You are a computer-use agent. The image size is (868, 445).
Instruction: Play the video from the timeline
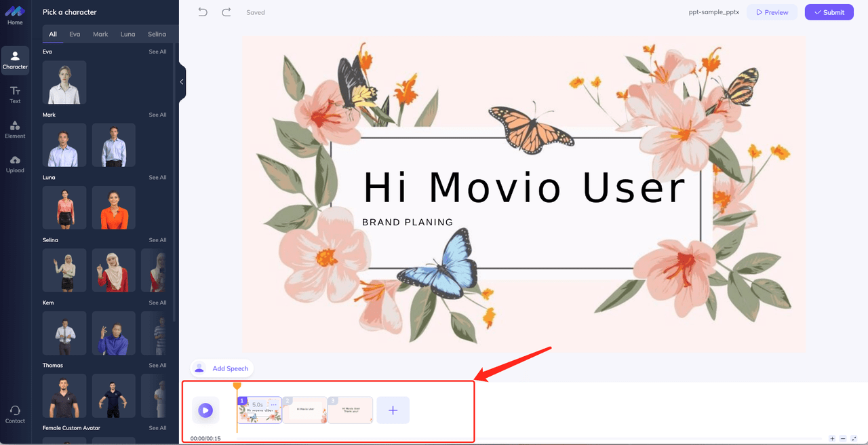coord(205,410)
